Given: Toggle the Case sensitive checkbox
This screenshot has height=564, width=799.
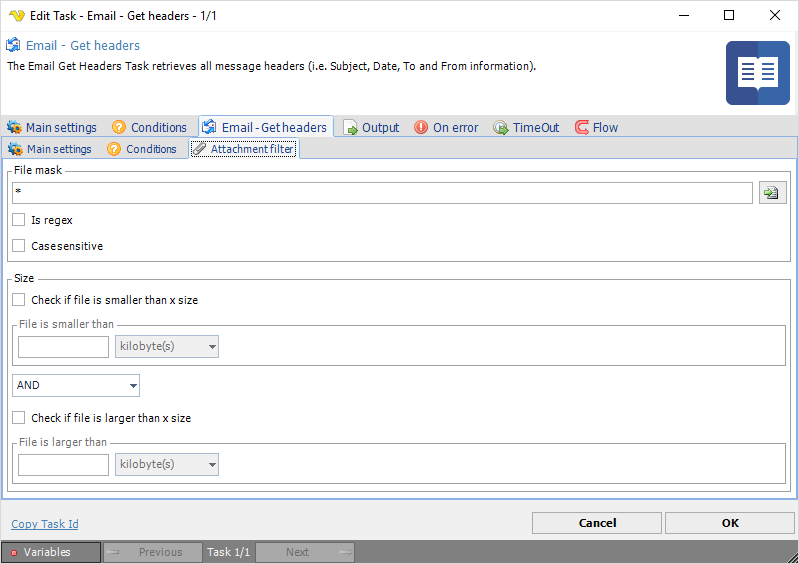Looking at the screenshot, I should [x=19, y=246].
